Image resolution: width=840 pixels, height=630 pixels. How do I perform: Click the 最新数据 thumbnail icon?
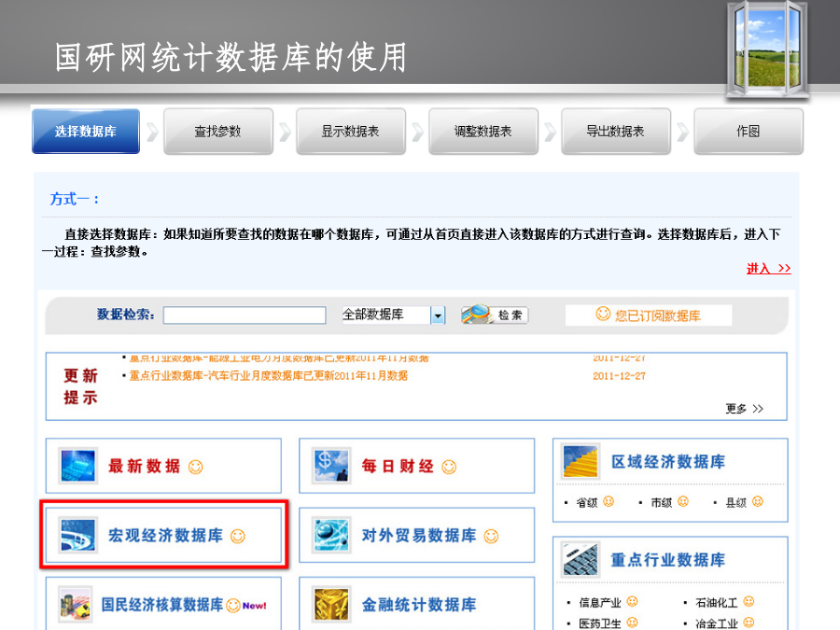(77, 466)
